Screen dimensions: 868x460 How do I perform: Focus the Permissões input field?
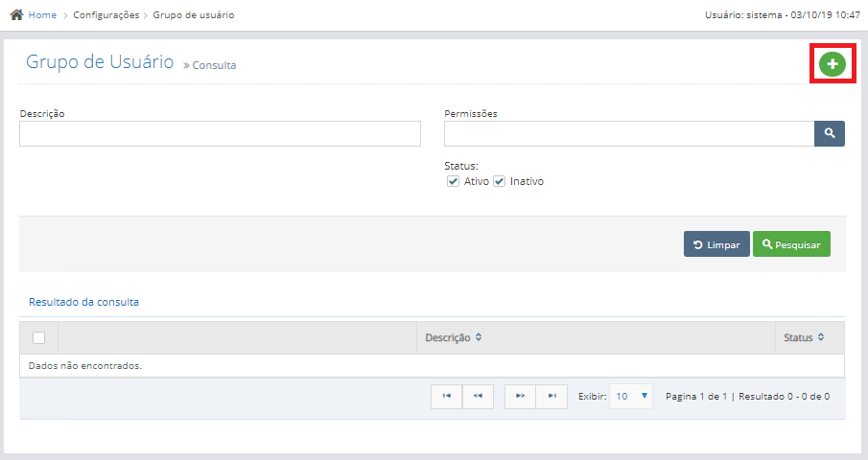pos(629,134)
